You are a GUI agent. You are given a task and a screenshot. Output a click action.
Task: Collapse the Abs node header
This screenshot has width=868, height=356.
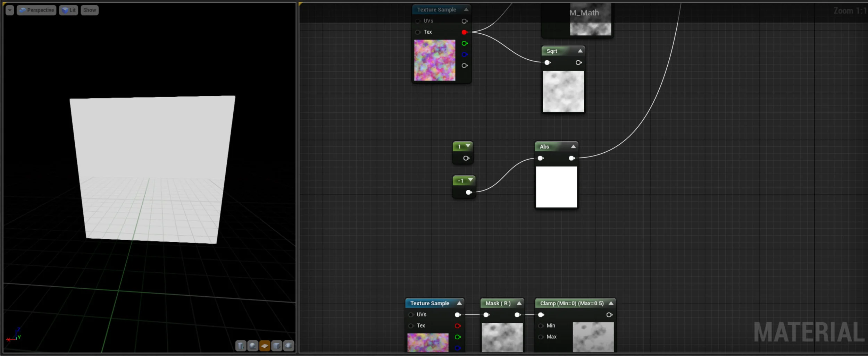[573, 146]
